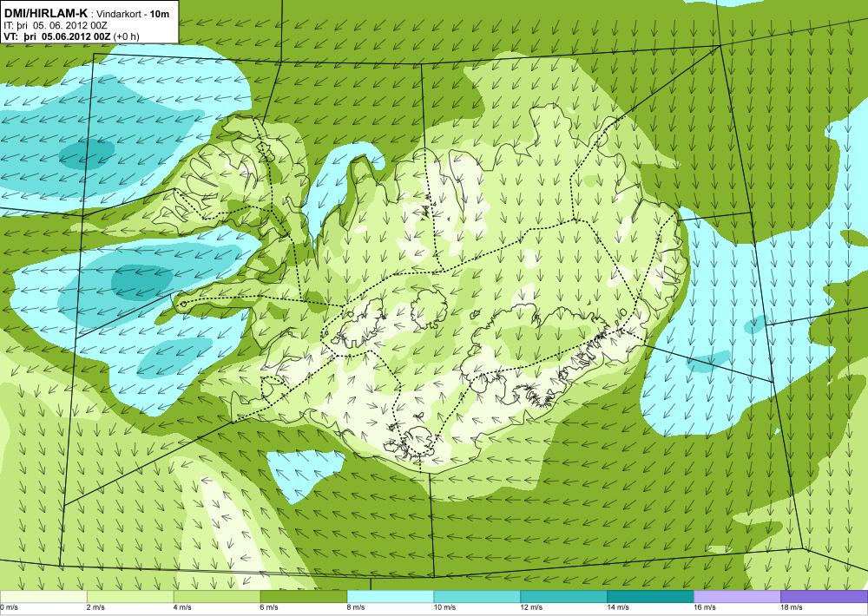Viewport: 868px width, 616px height.
Task: Click the 8–10 m/s light cyan legend band
Action: [x=391, y=596]
